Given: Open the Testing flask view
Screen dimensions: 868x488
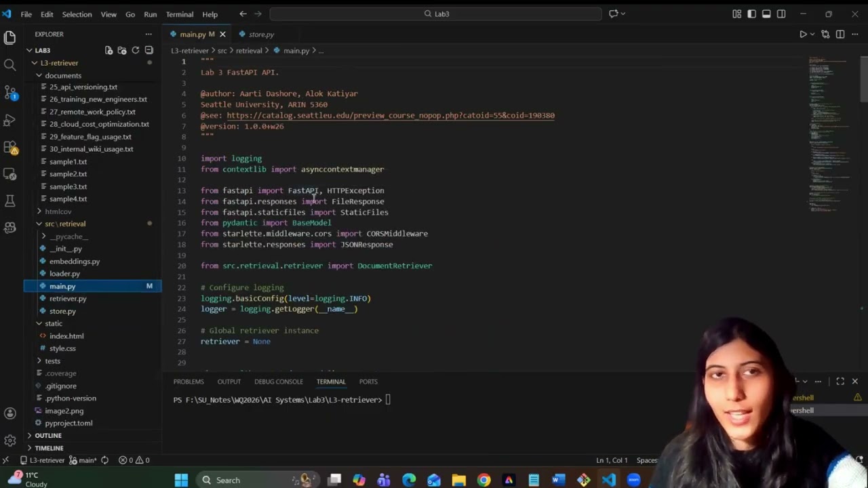Looking at the screenshot, I should click(9, 201).
